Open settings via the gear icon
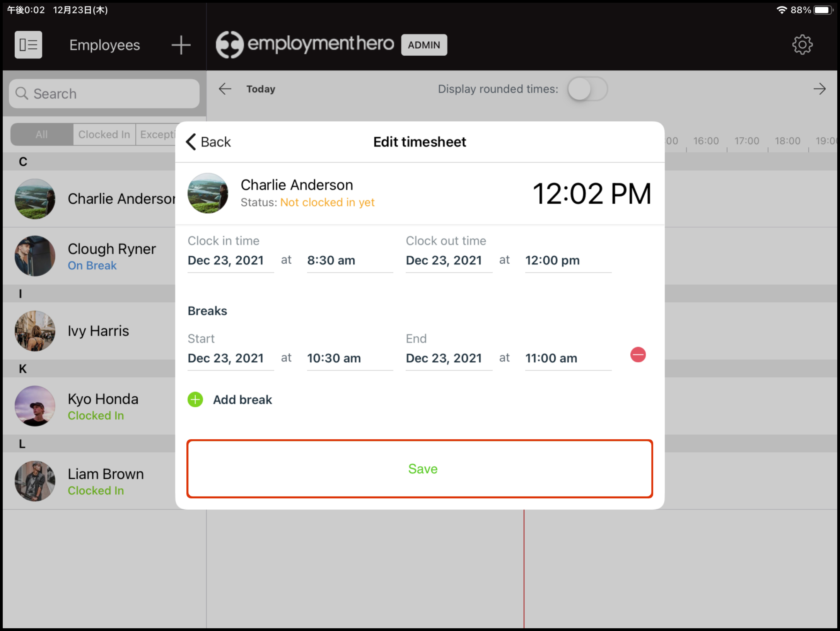Screen dimensions: 840x631 [x=802, y=45]
